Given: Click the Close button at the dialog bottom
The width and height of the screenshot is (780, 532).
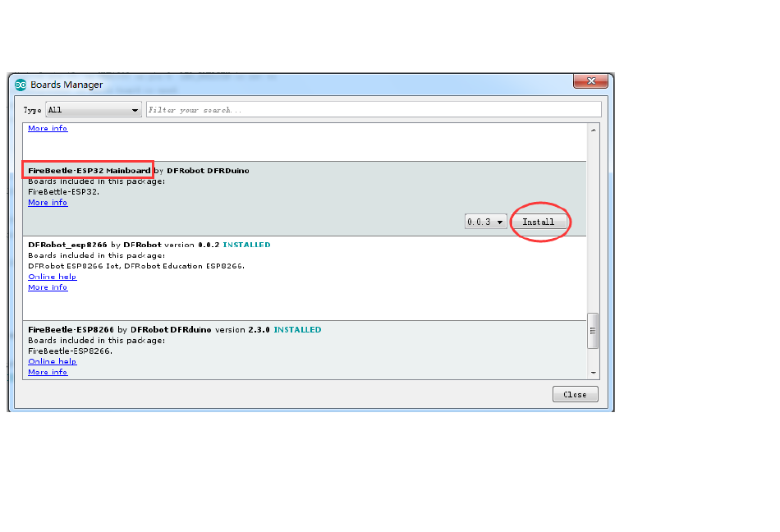Looking at the screenshot, I should [x=575, y=394].
